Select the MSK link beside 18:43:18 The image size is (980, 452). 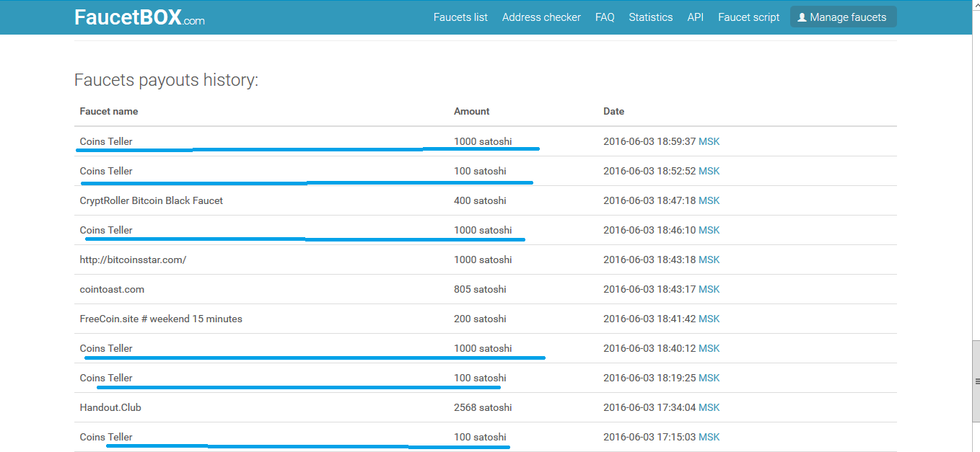709,260
